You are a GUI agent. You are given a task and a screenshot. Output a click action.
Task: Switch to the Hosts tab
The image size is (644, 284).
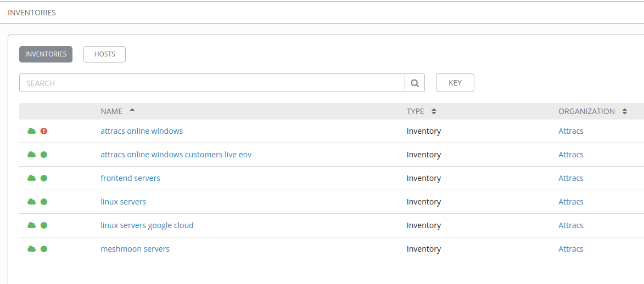pos(105,54)
